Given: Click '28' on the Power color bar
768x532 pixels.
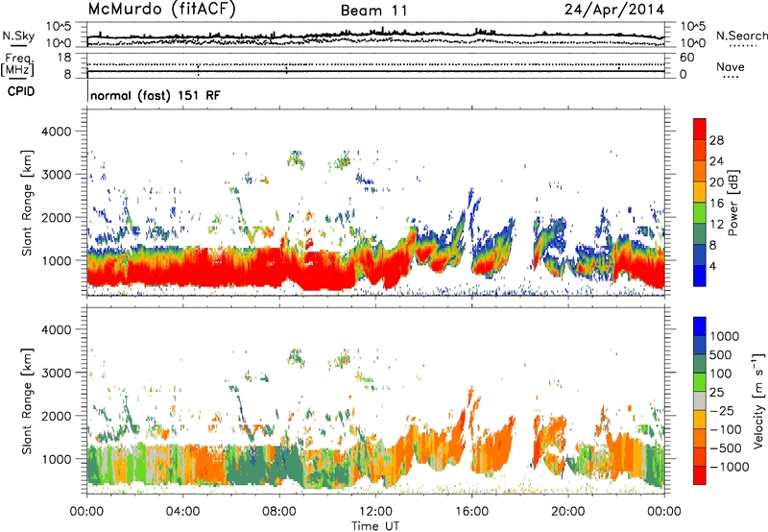Looking at the screenshot, I should [x=716, y=140].
